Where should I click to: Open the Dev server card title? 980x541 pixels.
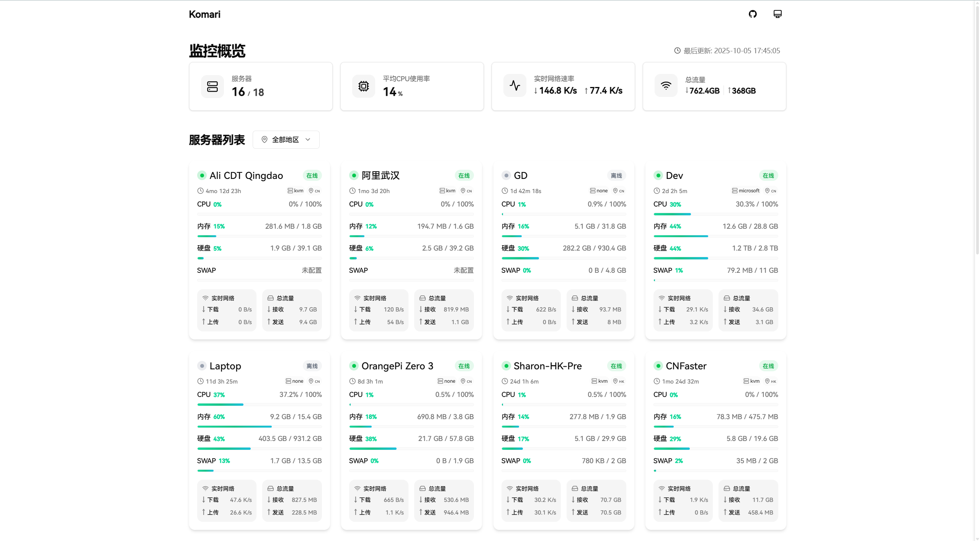point(674,175)
